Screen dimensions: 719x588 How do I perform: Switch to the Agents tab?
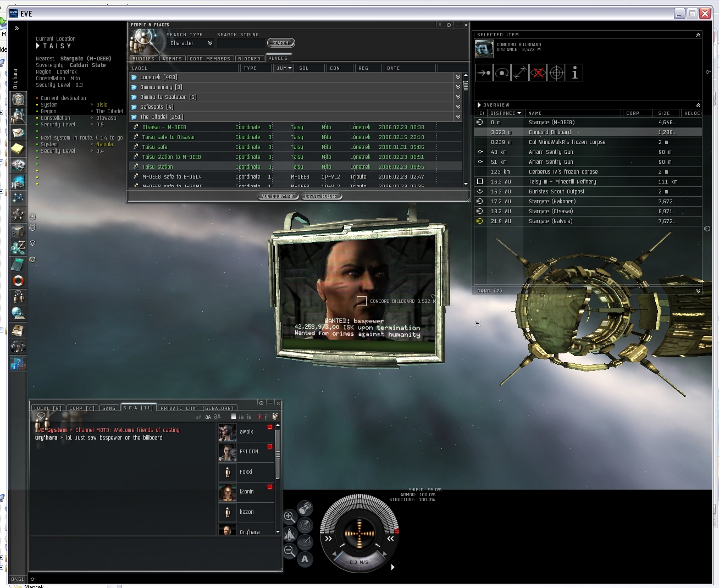coord(172,58)
